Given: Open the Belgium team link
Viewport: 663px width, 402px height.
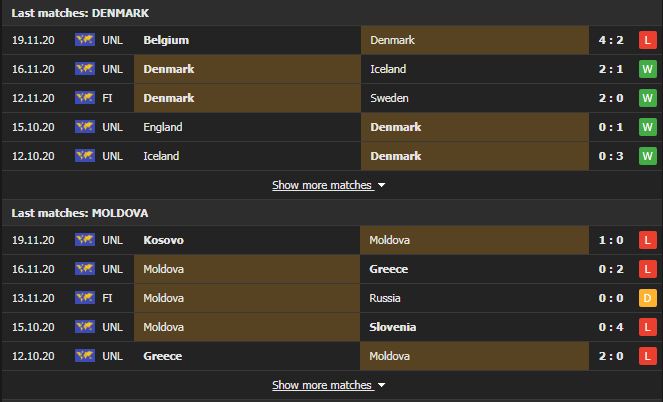Looking at the screenshot, I should 166,40.
